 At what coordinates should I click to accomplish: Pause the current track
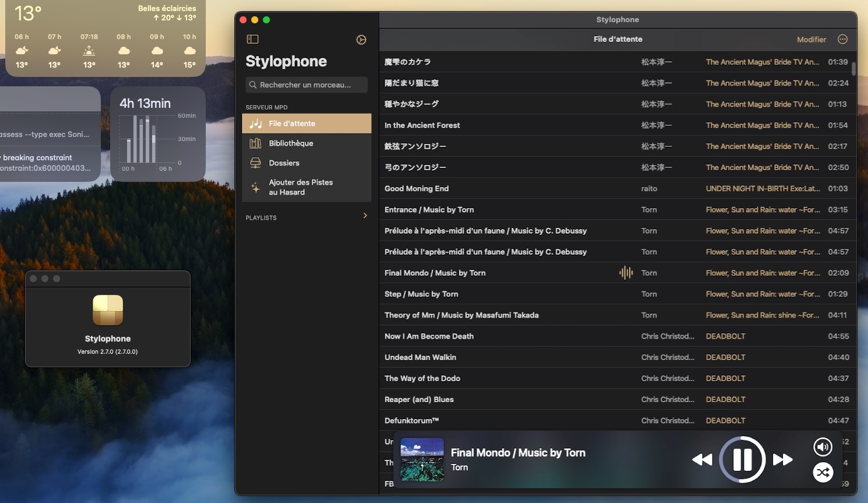pyautogui.click(x=742, y=459)
